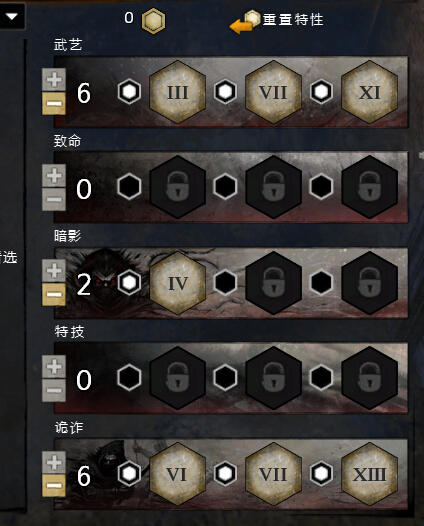Viewport: 424px width, 526px height.
Task: Open the dropdown arrow at top left
Action: pyautogui.click(x=12, y=16)
